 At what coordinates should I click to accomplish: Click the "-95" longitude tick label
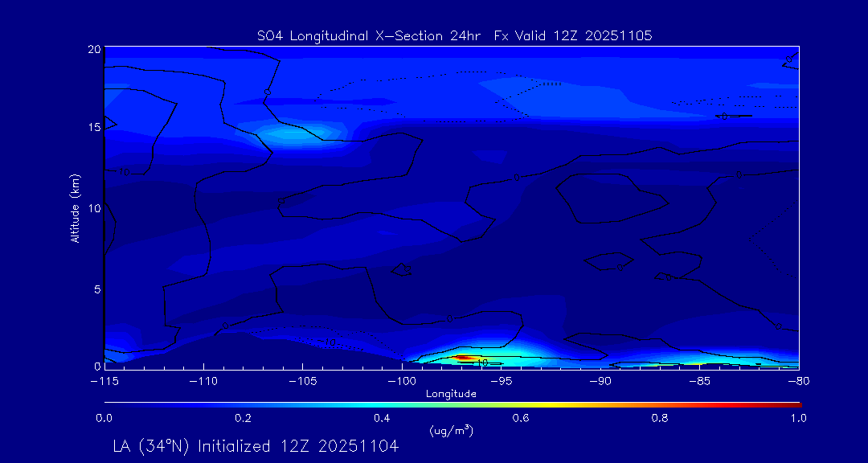501,382
